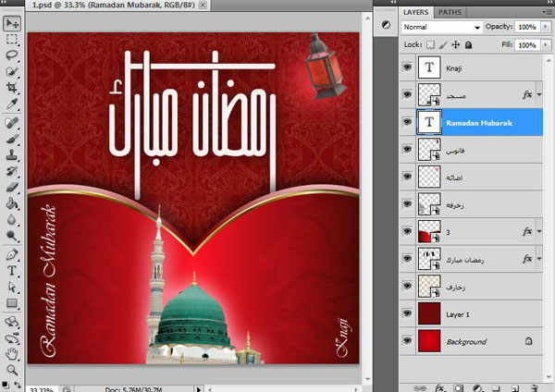This screenshot has width=555, height=392.
Task: Open the Fill slider arrow
Action: 544,44
